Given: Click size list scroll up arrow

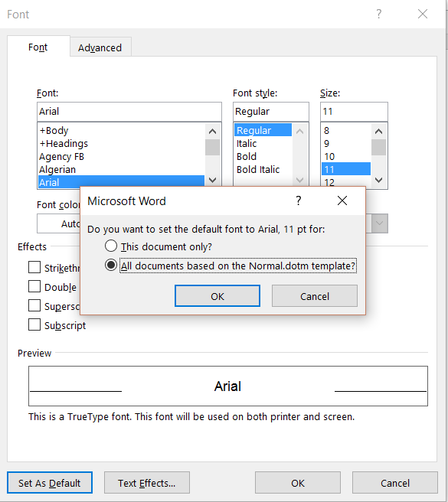Looking at the screenshot, I should tap(378, 132).
